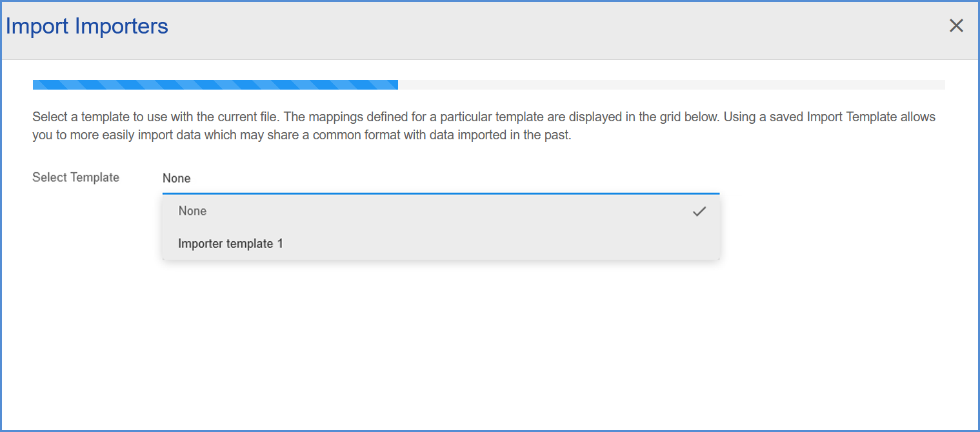The height and width of the screenshot is (432, 980).
Task: Click the blue striped part of progress bar
Action: click(x=215, y=84)
